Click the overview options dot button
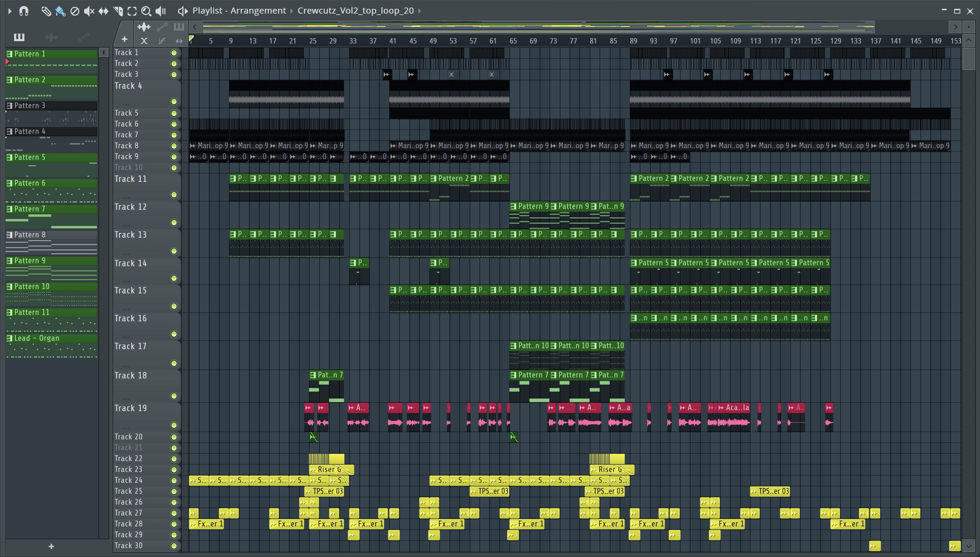 pos(969,27)
